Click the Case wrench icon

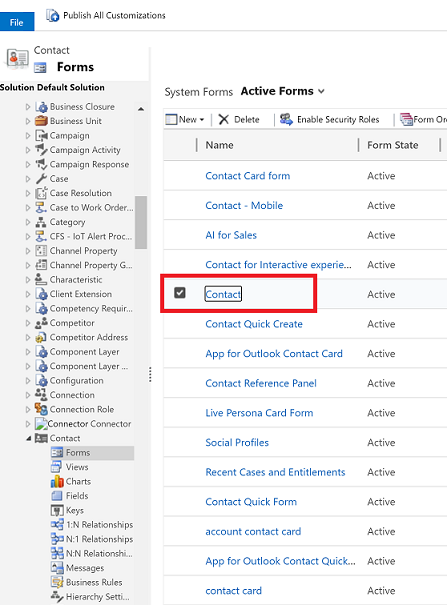41,179
